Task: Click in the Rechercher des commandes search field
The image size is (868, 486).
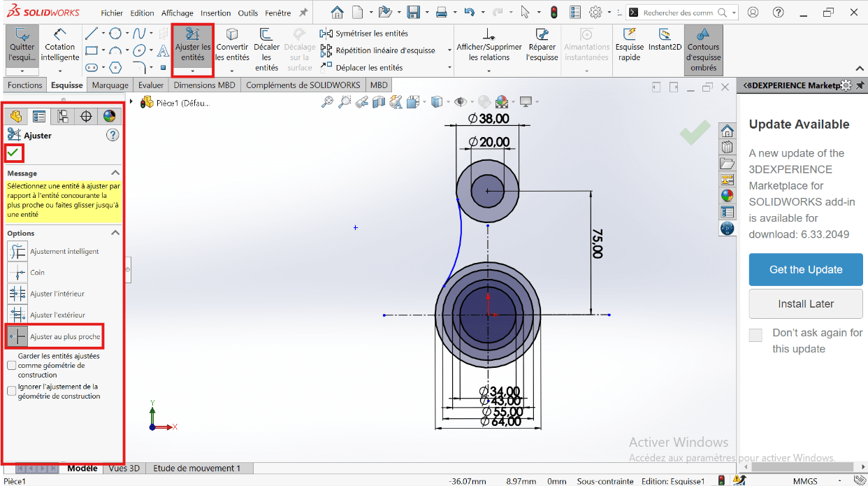Action: pyautogui.click(x=678, y=13)
